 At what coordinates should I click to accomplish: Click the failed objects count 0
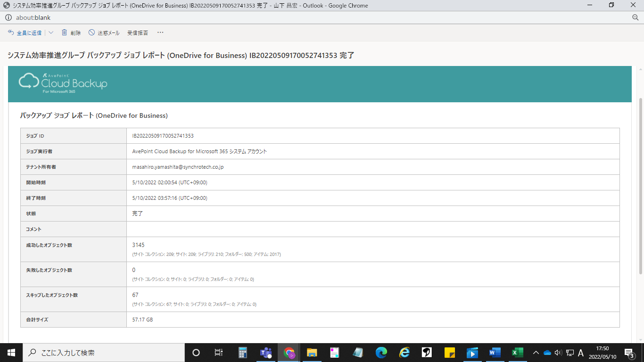[x=134, y=270]
